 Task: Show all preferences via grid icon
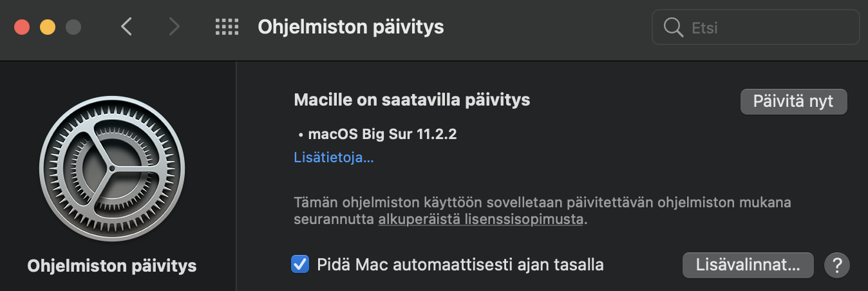pos(227,27)
